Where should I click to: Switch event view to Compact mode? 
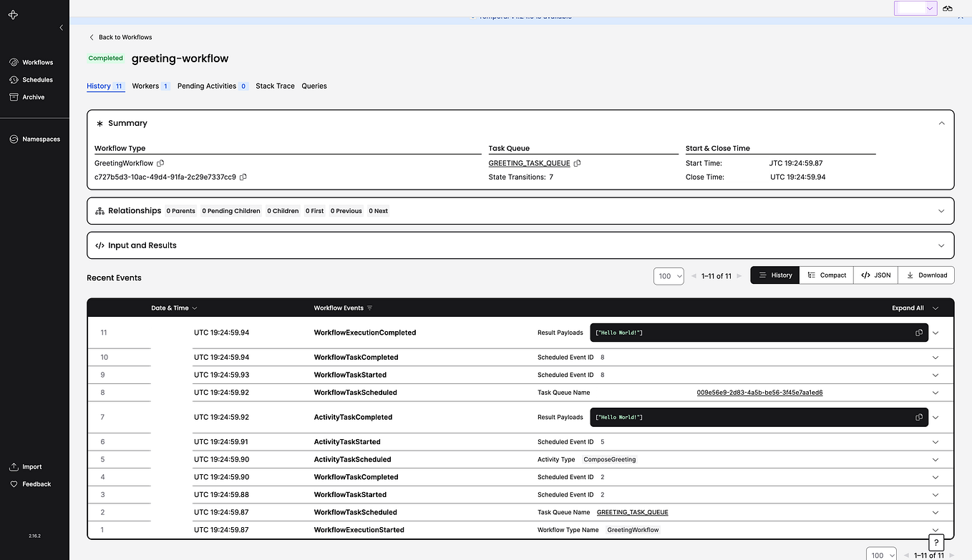827,275
